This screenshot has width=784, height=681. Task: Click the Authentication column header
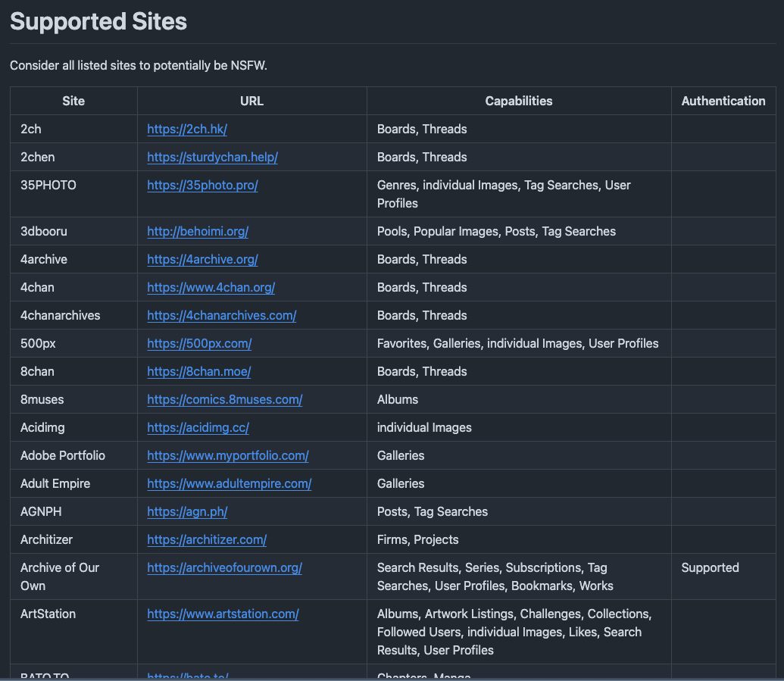pos(723,101)
